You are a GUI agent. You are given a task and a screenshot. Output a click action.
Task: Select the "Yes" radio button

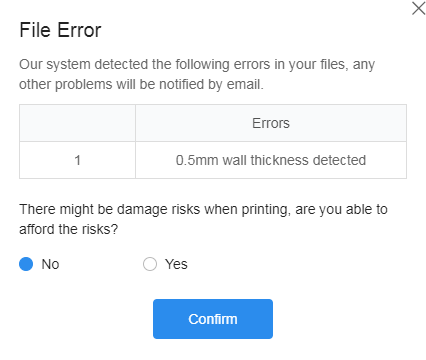point(150,264)
